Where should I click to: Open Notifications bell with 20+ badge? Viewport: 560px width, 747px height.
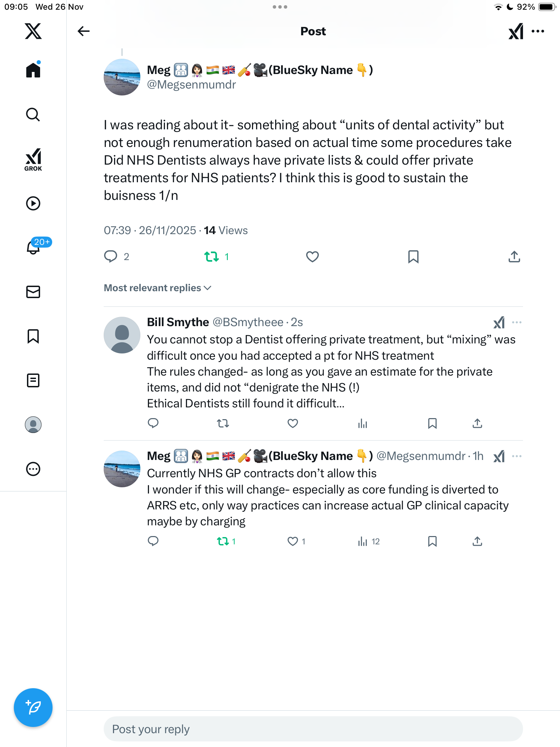tap(34, 247)
